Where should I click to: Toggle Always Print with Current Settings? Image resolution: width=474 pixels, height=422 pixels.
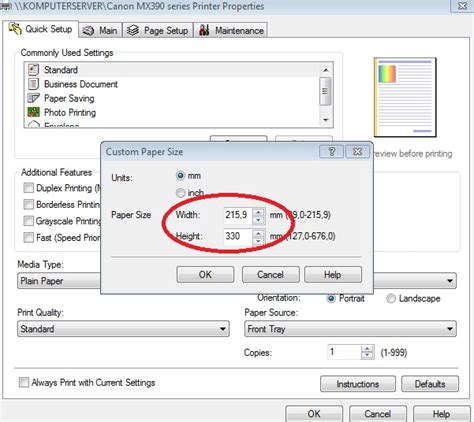24,382
